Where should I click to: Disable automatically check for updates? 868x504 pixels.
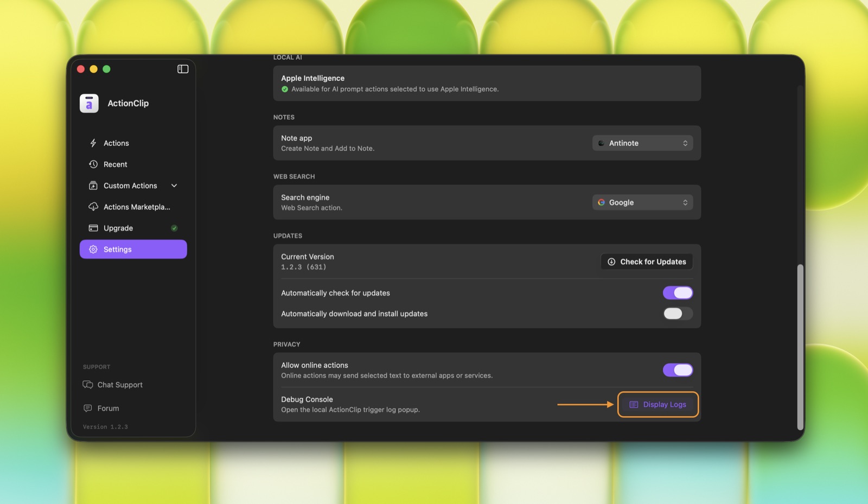pyautogui.click(x=678, y=293)
